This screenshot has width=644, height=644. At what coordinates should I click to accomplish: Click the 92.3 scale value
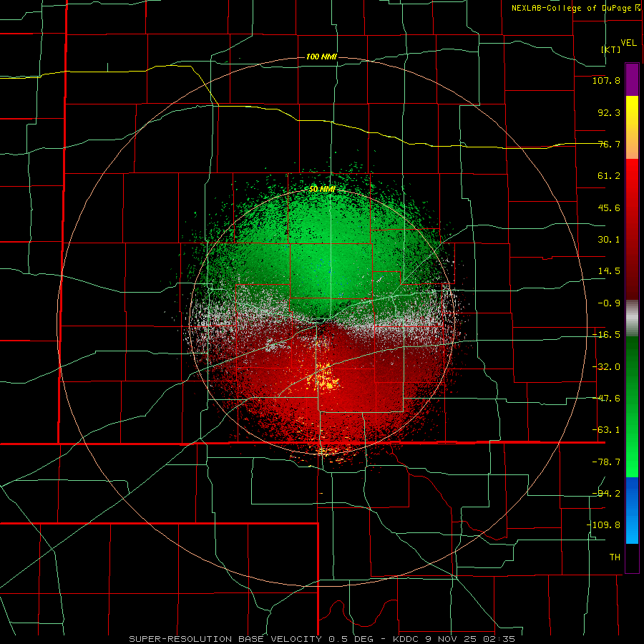click(609, 112)
